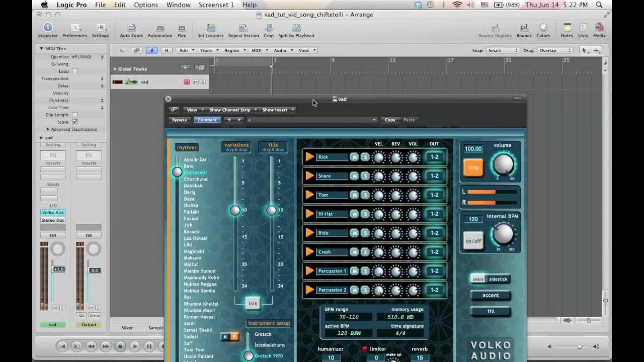
Task: Open the Options menu
Action: 146,5
